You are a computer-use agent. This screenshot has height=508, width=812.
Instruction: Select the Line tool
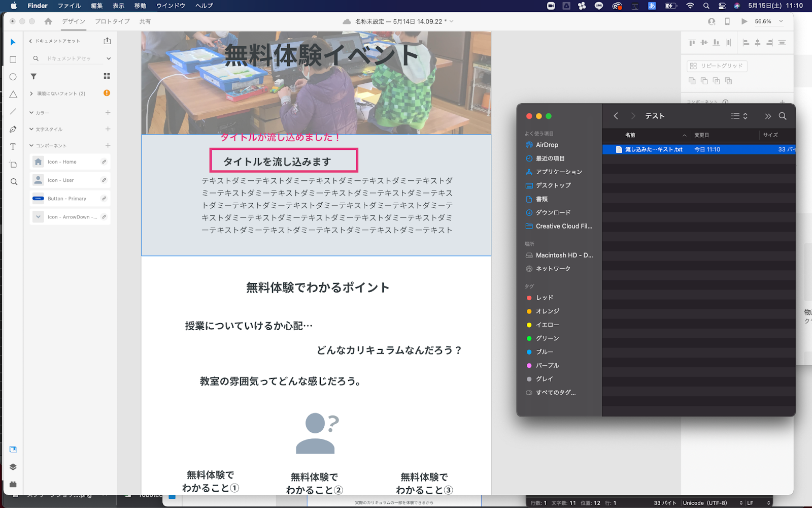(x=13, y=112)
